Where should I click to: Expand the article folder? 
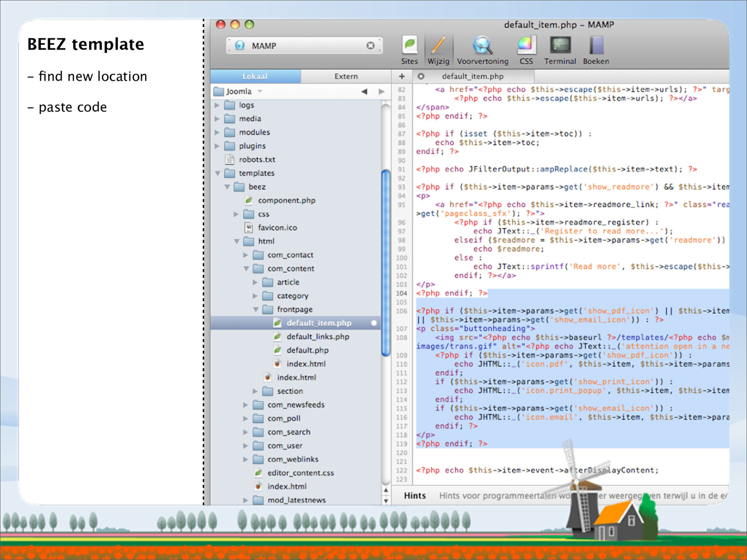pyautogui.click(x=255, y=282)
